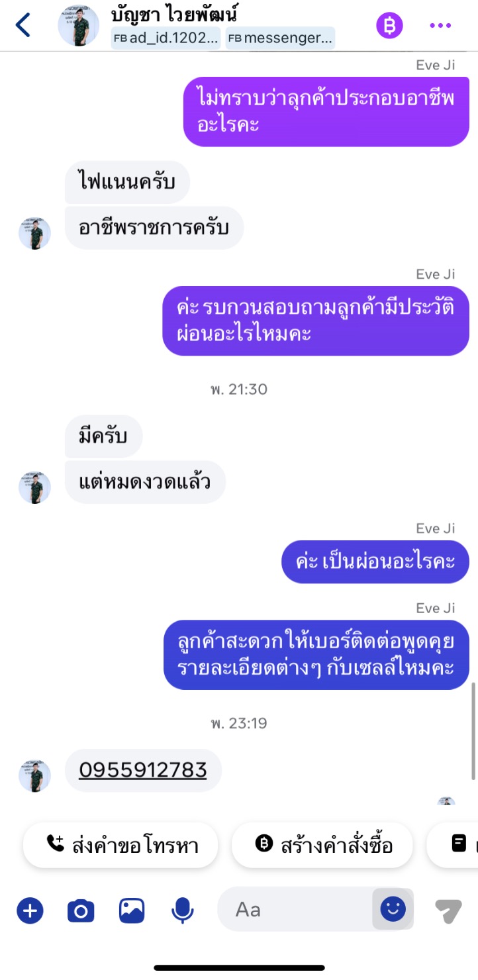This screenshot has width=478, height=980.
Task: Tap the partially visible third quick action button
Action: click(452, 844)
